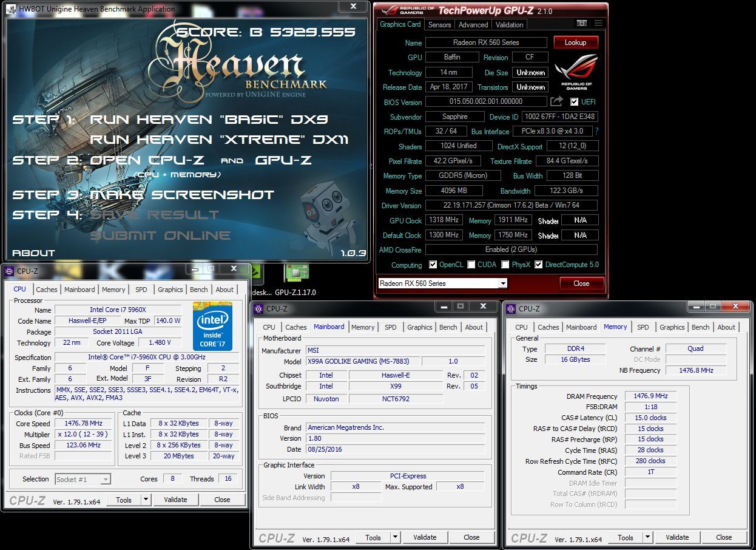
Task: Click Save Result in step 4
Action: 154,215
